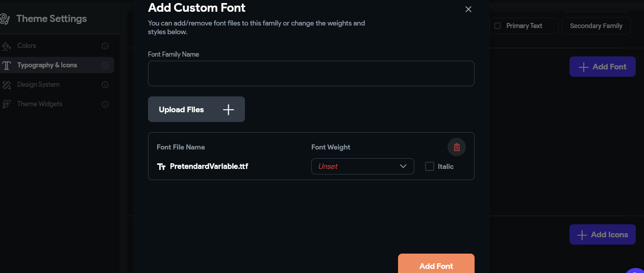644x273 pixels.
Task: Click the Typography & Icons T icon
Action: click(7, 65)
